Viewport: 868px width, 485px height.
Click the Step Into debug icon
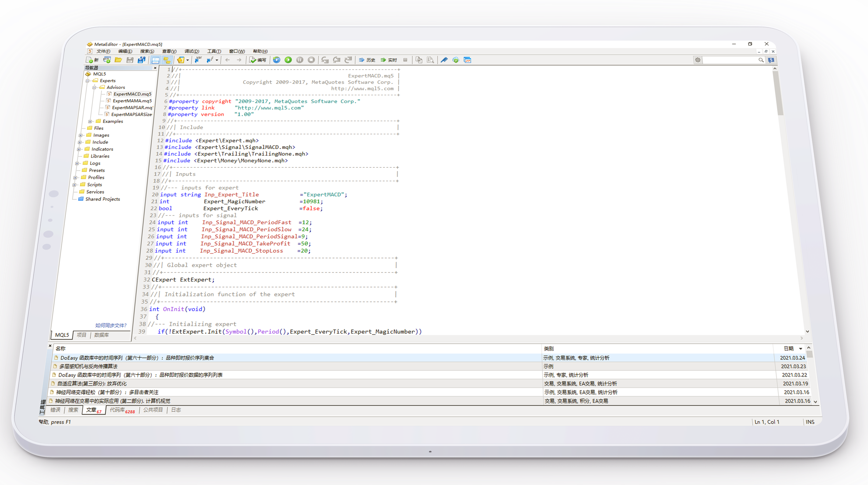point(325,60)
